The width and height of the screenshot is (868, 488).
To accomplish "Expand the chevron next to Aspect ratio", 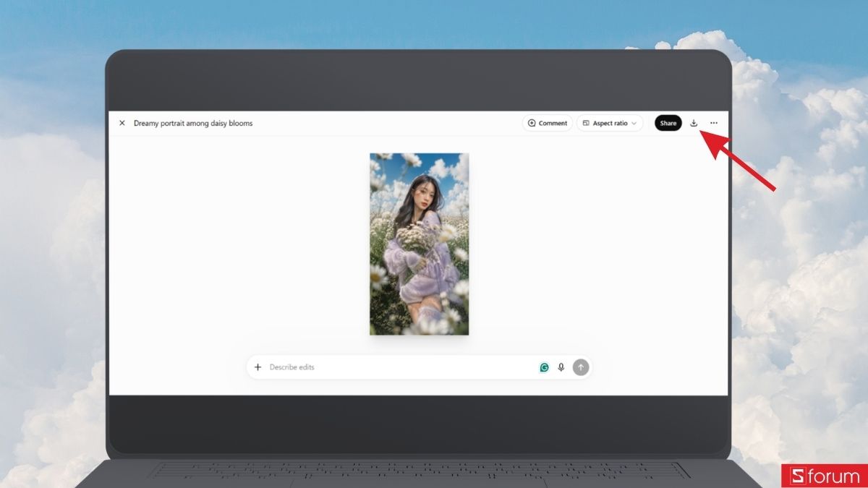I will [634, 123].
